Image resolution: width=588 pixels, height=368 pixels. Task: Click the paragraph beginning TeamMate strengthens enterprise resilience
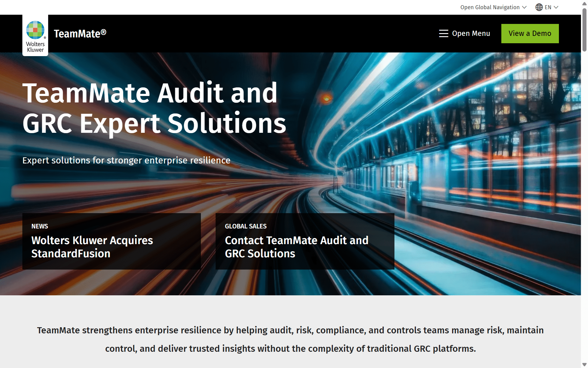click(x=290, y=339)
